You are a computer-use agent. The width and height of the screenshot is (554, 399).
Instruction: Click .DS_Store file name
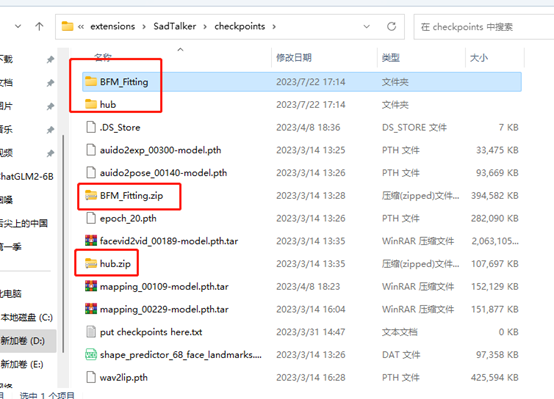tap(120, 128)
